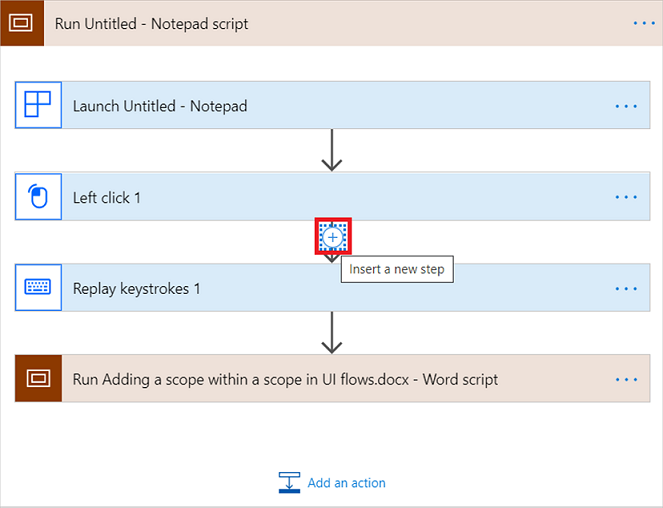The image size is (663, 508).
Task: Click the Add an action link
Action: [x=346, y=483]
